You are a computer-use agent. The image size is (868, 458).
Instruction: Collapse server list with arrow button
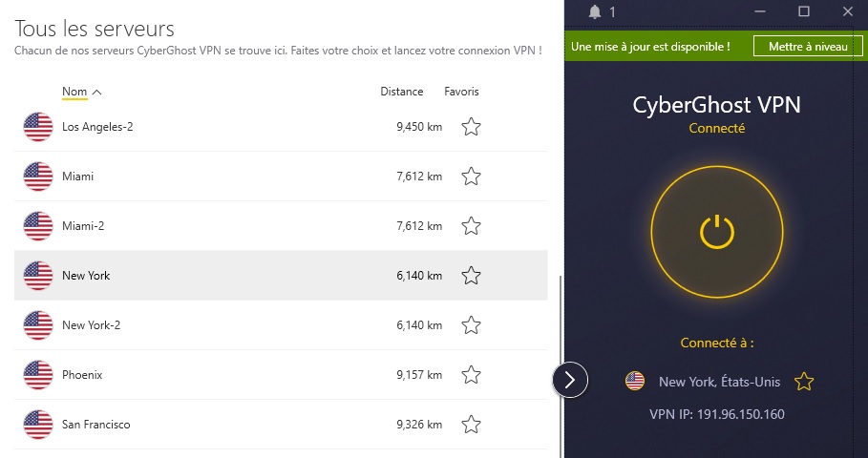click(x=570, y=380)
